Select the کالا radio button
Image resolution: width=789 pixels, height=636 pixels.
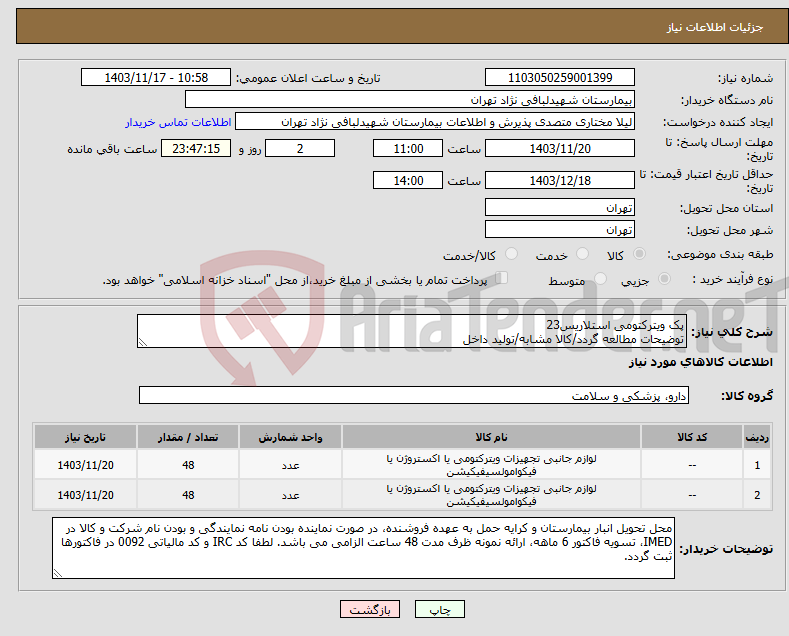click(639, 254)
